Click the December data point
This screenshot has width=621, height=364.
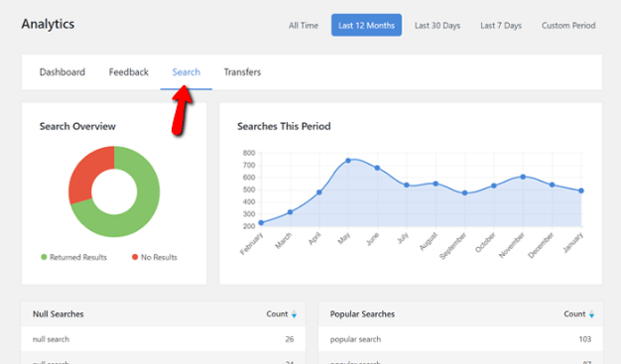(x=553, y=184)
